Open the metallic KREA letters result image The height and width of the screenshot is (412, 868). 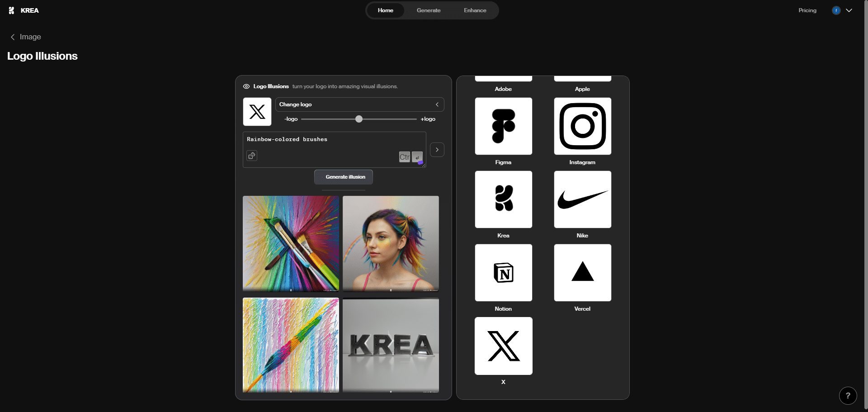click(x=391, y=345)
